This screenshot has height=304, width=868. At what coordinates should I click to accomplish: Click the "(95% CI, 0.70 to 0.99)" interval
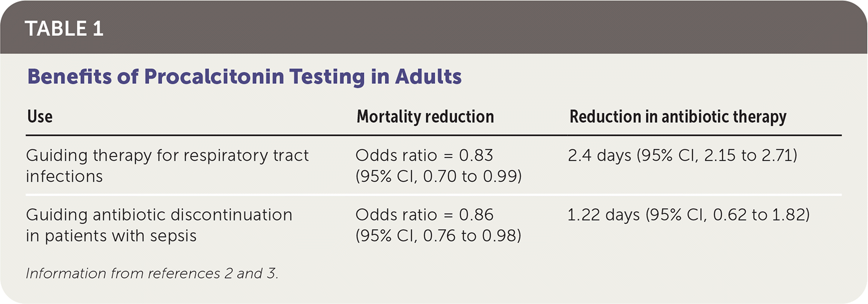point(438,176)
